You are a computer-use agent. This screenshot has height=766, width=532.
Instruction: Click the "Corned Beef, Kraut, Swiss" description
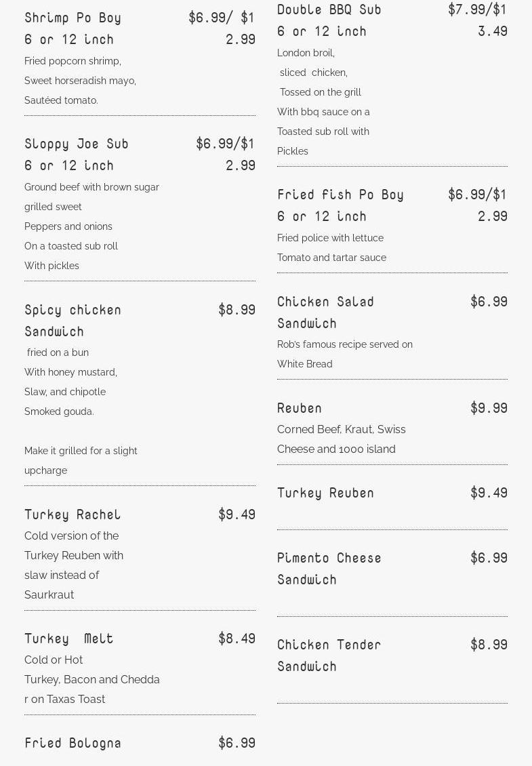click(341, 430)
